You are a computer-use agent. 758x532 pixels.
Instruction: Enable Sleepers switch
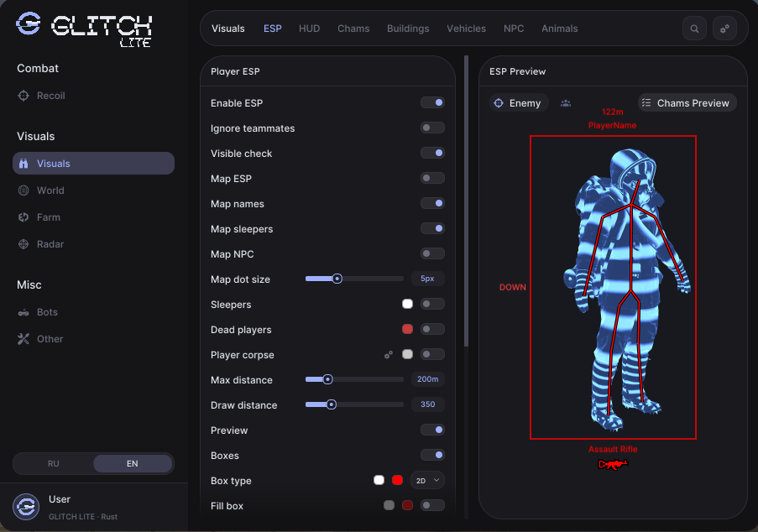pos(432,304)
